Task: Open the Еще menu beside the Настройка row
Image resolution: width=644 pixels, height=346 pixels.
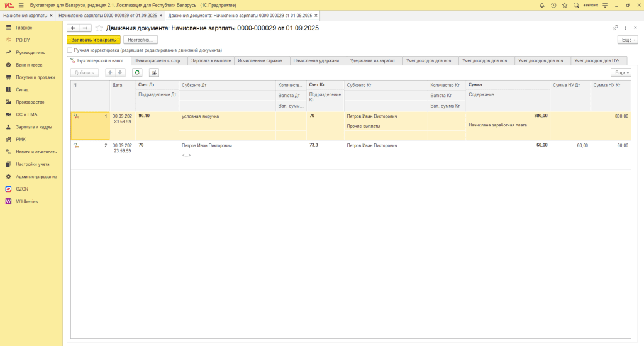Action: tap(628, 40)
